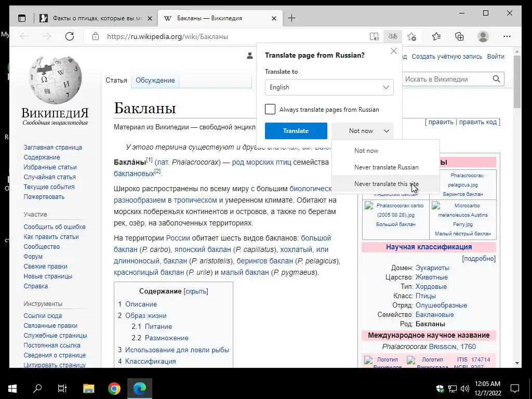Click the translate icon in address bar

393,36
